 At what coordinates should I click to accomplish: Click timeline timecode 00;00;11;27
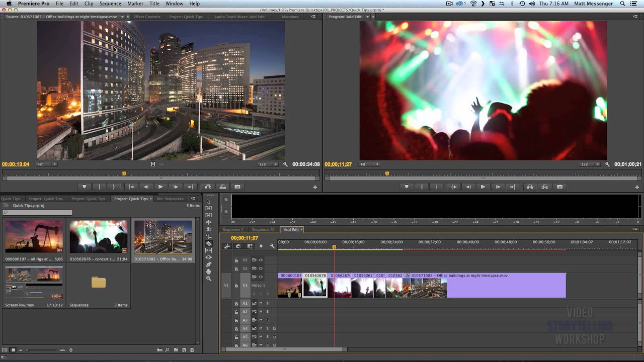click(245, 238)
